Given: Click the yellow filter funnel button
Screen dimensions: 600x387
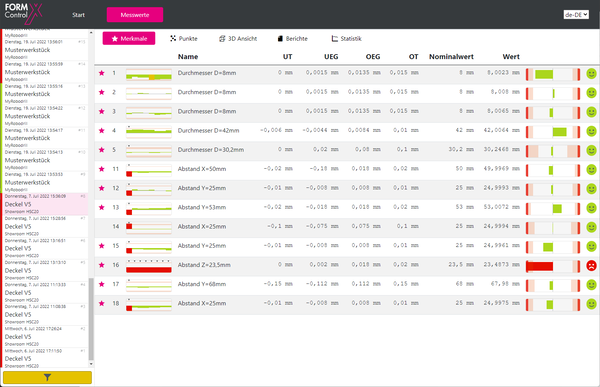Looking at the screenshot, I should 47,377.
